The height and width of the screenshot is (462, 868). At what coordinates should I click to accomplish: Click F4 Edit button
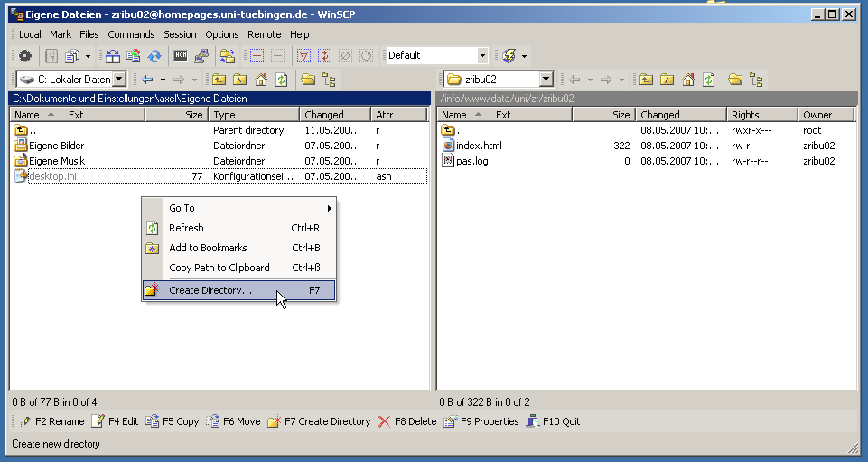point(115,421)
